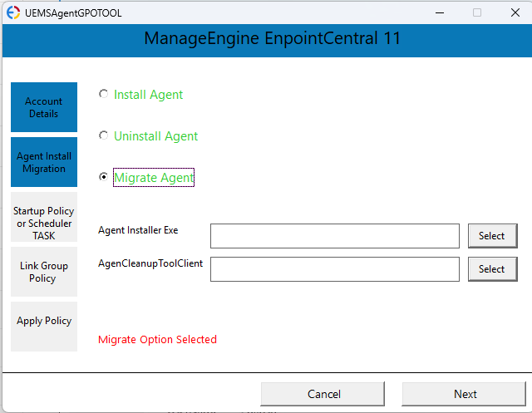
Task: Open the Account Details step
Action: tap(44, 107)
